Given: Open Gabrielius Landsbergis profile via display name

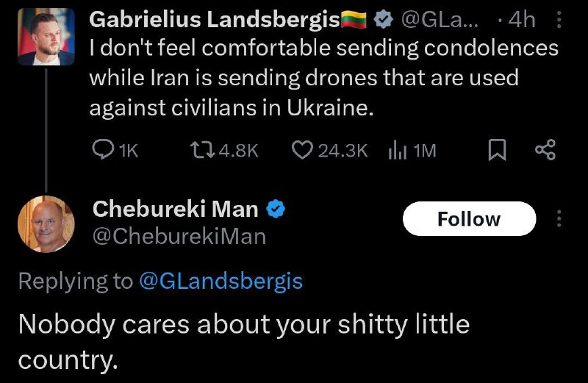Looking at the screenshot, I should tap(215, 21).
